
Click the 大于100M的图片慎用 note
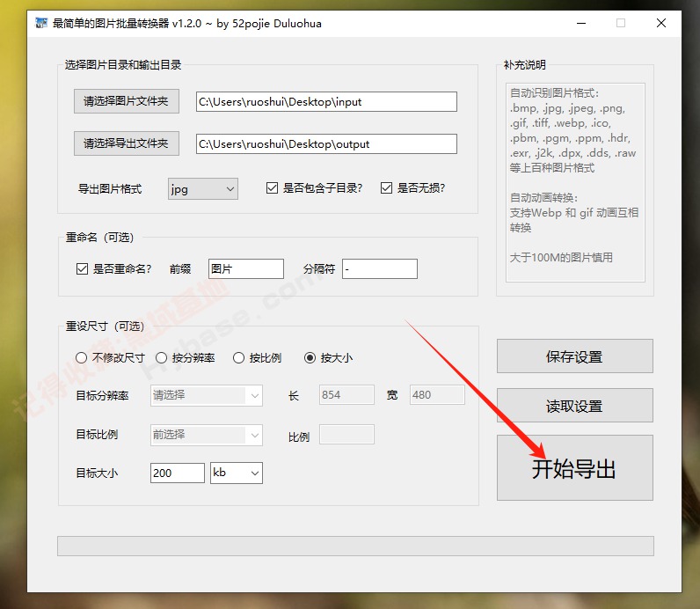click(x=561, y=257)
